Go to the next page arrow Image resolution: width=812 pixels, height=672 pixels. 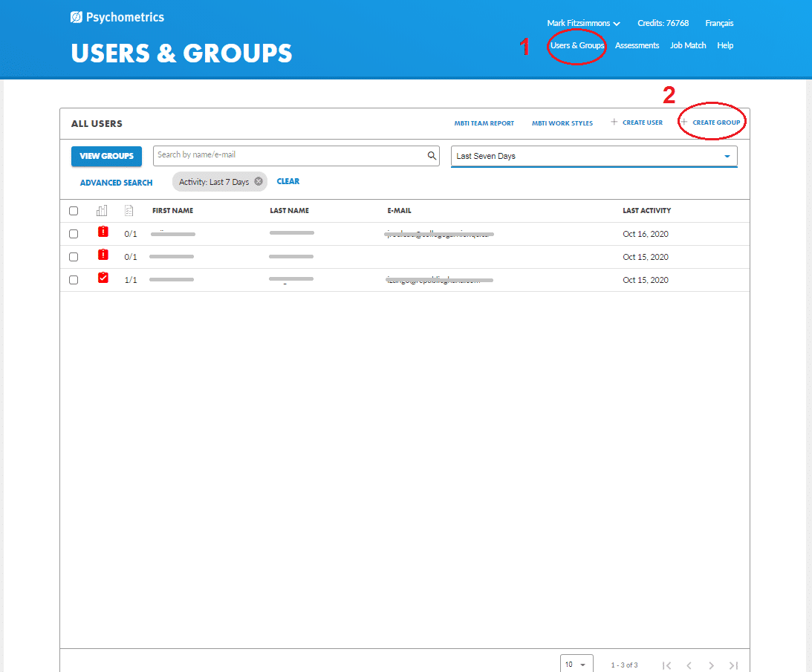coord(711,665)
